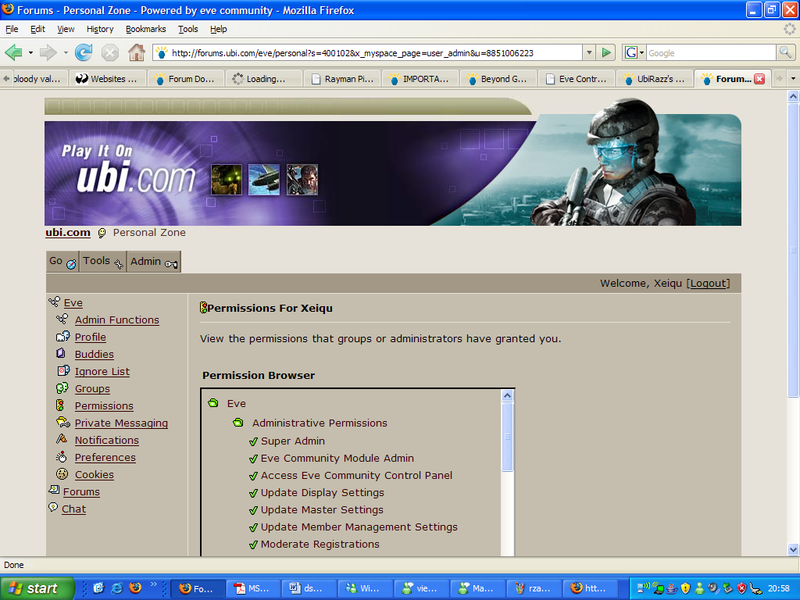Open the Firefox Tools menu
The width and height of the screenshot is (800, 600).
click(x=188, y=29)
